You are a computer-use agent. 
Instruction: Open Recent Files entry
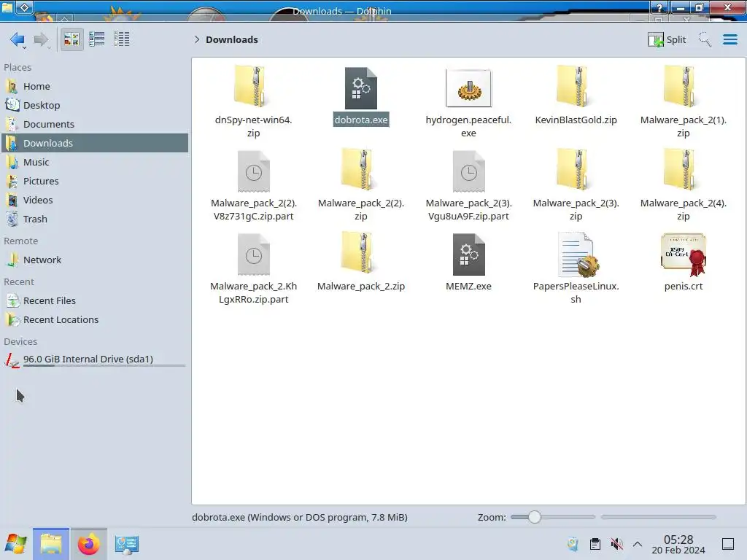click(x=95, y=301)
